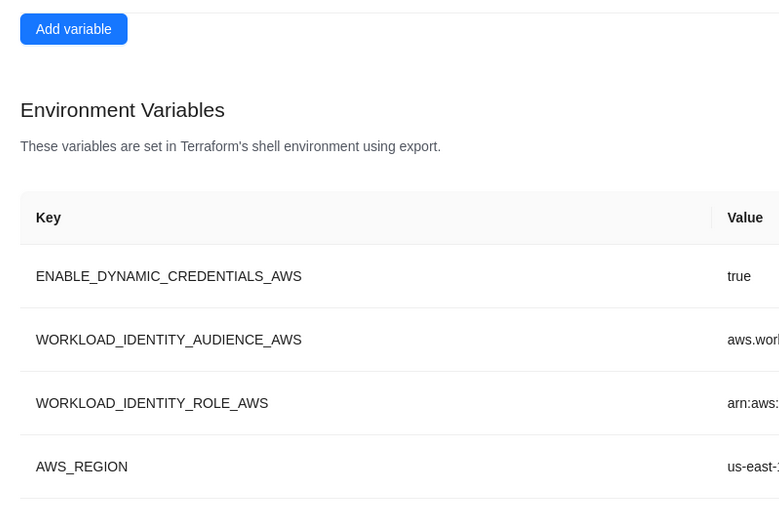Click the word Variables in the section heading

click(x=182, y=110)
